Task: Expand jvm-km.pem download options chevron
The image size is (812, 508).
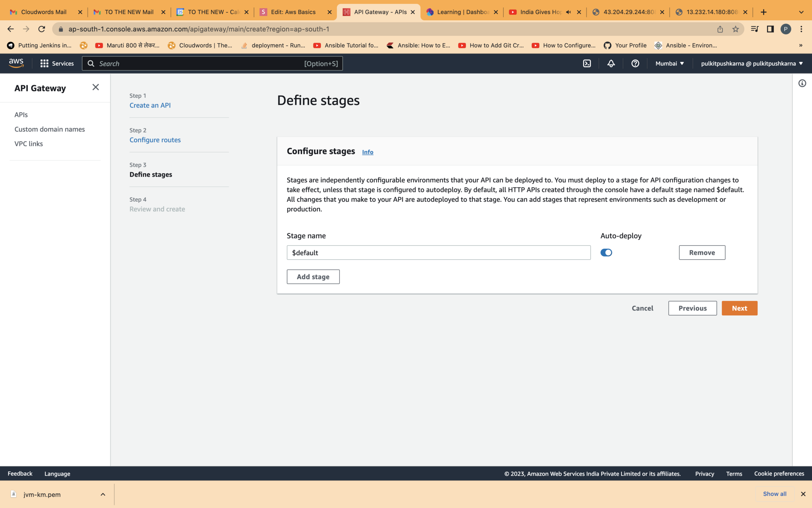Action: click(103, 494)
